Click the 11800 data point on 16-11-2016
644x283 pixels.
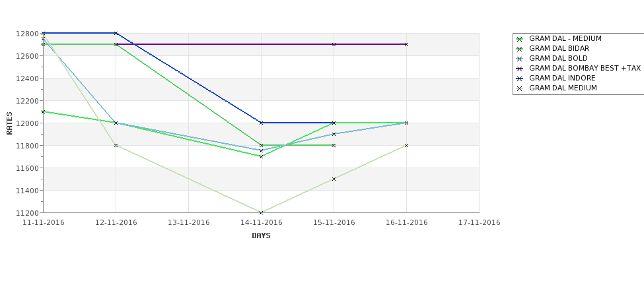coord(407,145)
